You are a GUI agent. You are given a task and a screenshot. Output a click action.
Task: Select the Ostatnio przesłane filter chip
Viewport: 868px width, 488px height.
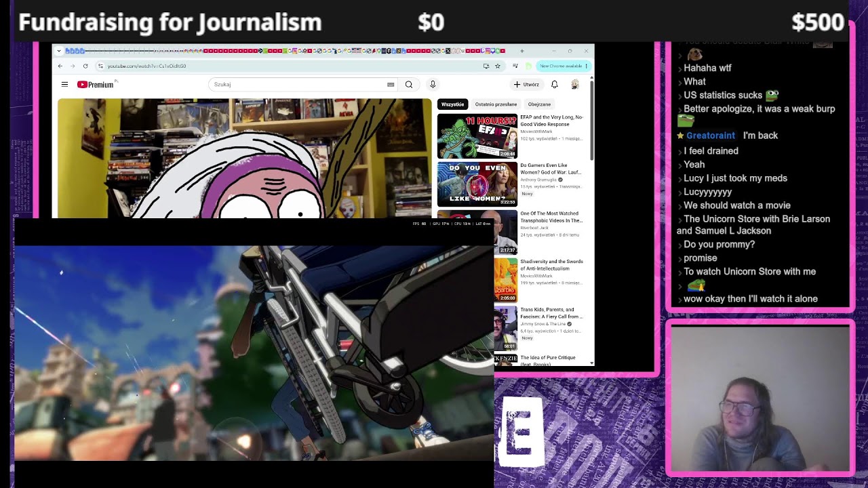click(496, 104)
